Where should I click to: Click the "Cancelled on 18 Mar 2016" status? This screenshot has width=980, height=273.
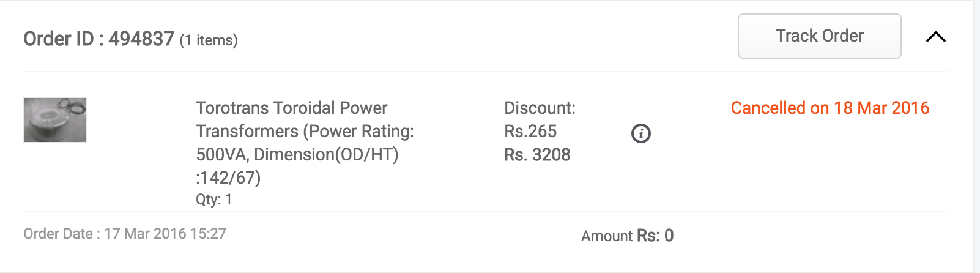pyautogui.click(x=830, y=108)
